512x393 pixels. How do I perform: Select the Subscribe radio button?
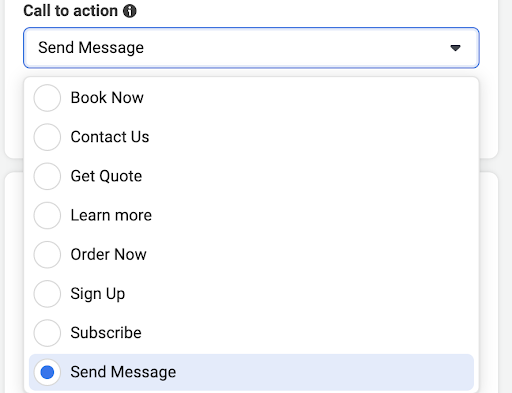click(47, 333)
